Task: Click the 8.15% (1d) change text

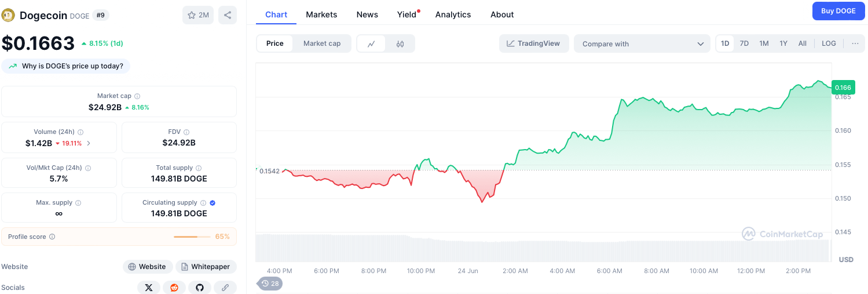Action: pos(106,43)
